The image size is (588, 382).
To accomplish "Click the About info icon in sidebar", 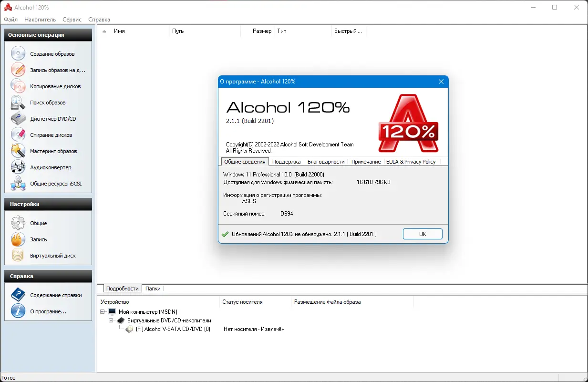I will (x=18, y=311).
